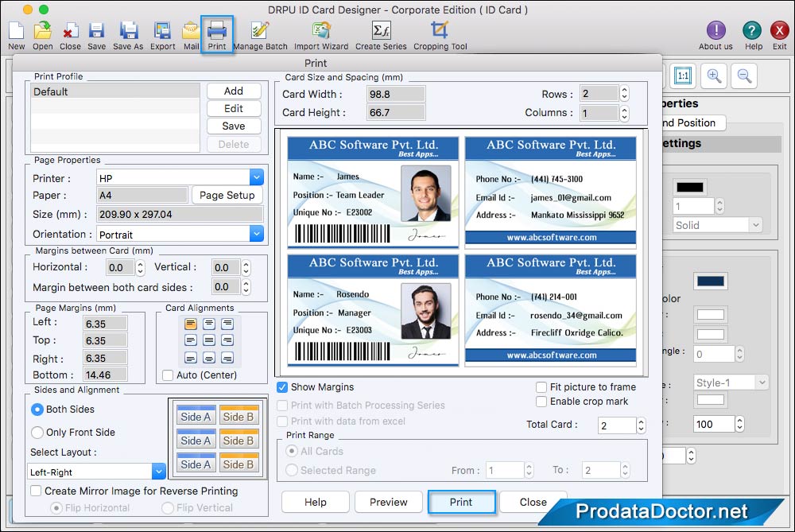Open the Style-1 dropdown
This screenshot has width=795, height=532.
pyautogui.click(x=731, y=382)
